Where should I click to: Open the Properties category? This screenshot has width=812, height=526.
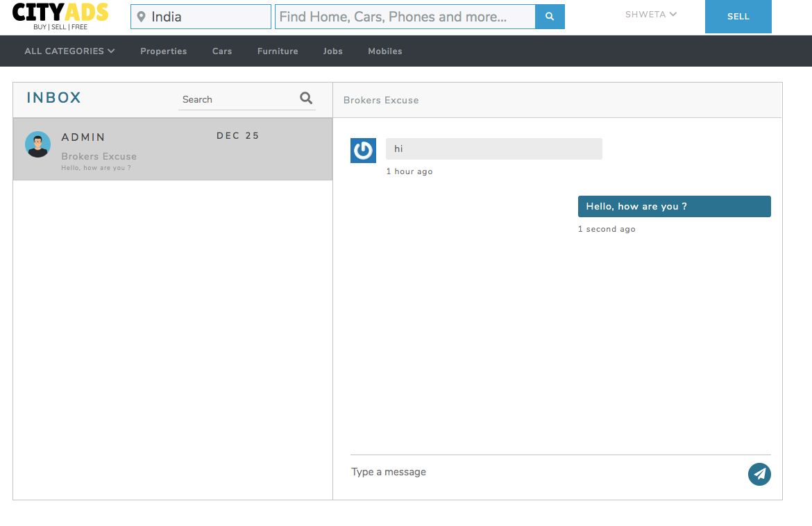pyautogui.click(x=164, y=51)
